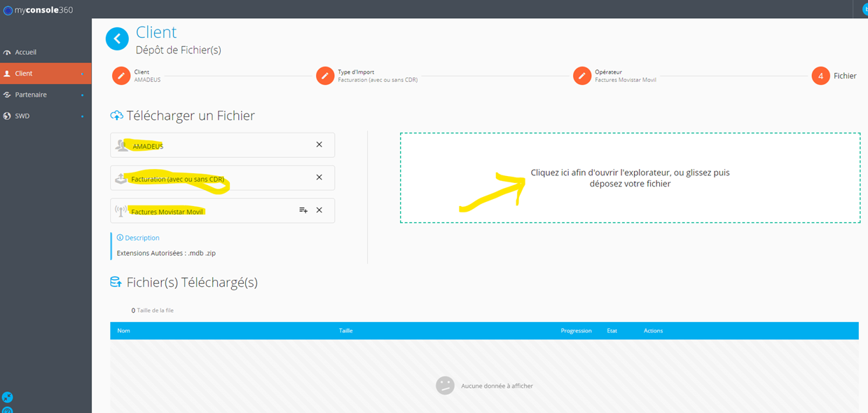
Task: Click the Progression column header
Action: pyautogui.click(x=576, y=330)
